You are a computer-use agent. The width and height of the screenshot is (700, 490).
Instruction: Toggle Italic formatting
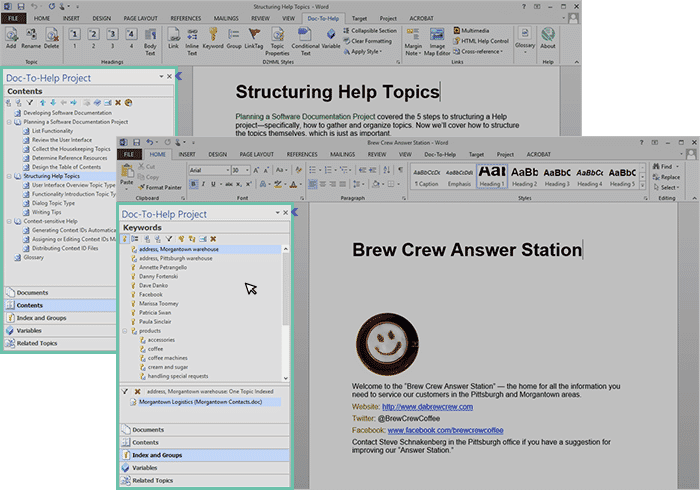pyautogui.click(x=204, y=184)
